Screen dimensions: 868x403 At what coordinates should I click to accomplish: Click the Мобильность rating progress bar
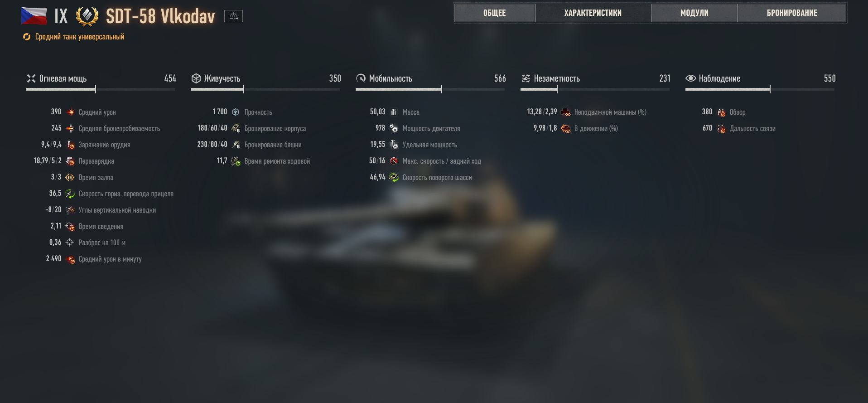click(x=430, y=89)
